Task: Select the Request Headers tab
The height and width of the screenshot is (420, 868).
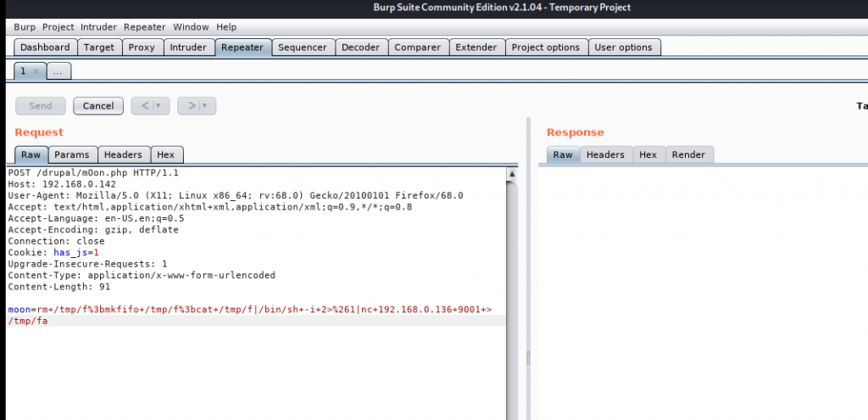Action: [124, 154]
